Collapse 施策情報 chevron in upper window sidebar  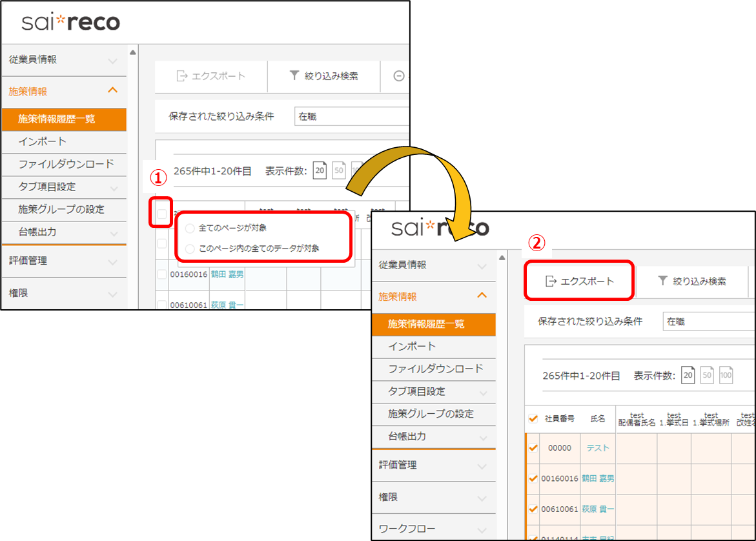tap(112, 91)
